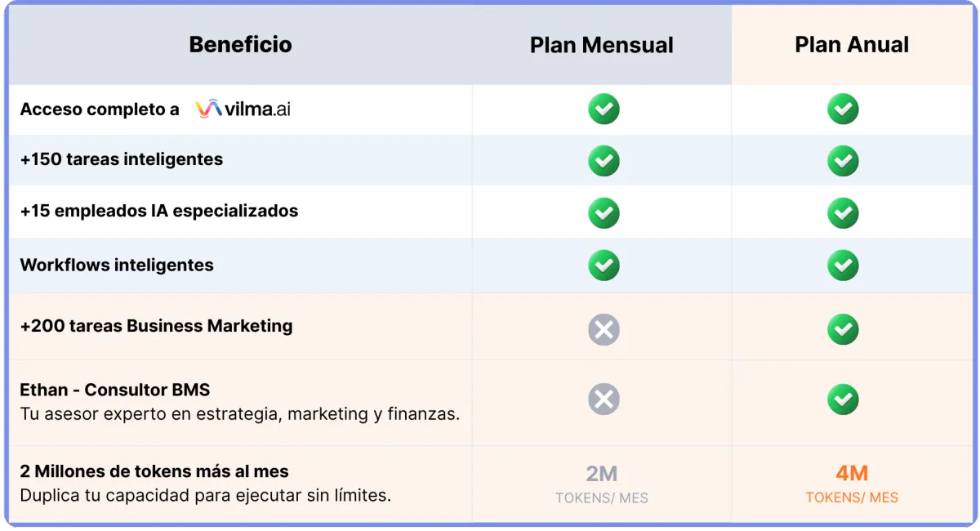The height and width of the screenshot is (531, 980).
Task: Click the Beneficio column header
Action: (x=240, y=44)
